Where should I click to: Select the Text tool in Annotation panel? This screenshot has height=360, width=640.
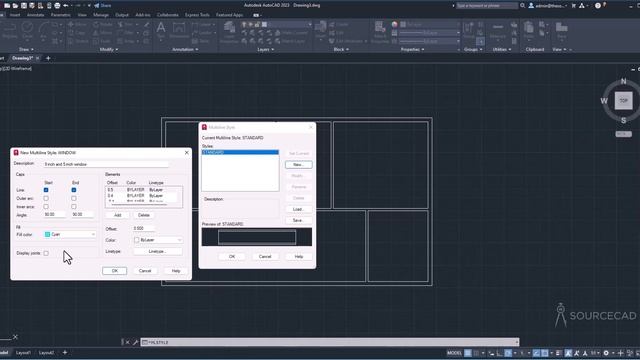[x=161, y=30]
